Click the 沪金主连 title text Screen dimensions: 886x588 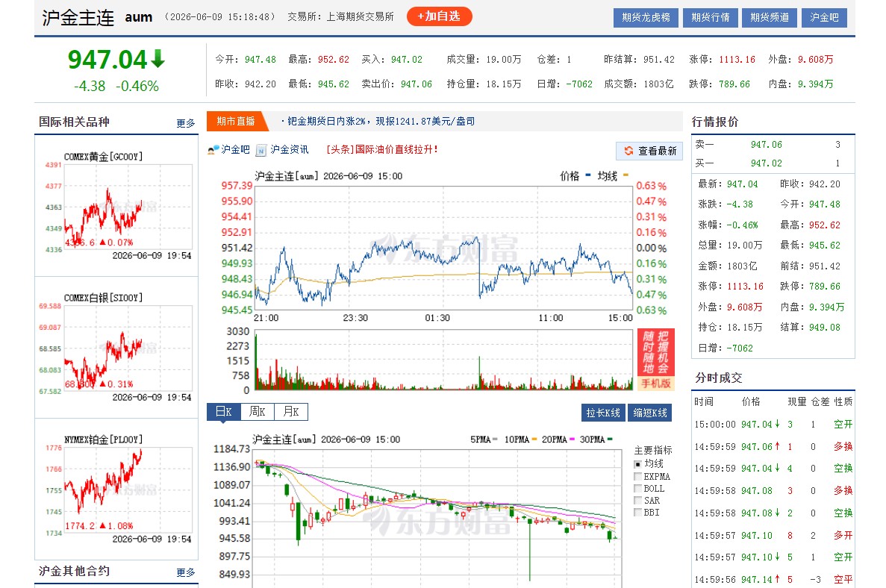coord(78,17)
